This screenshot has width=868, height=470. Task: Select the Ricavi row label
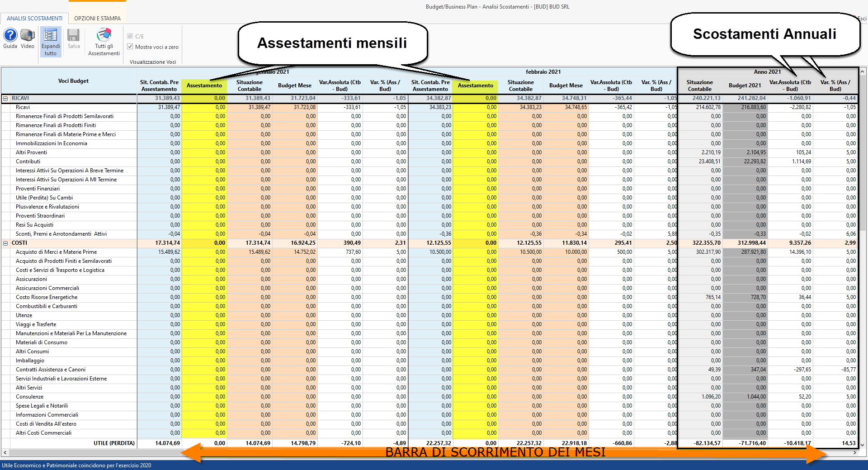23,107
